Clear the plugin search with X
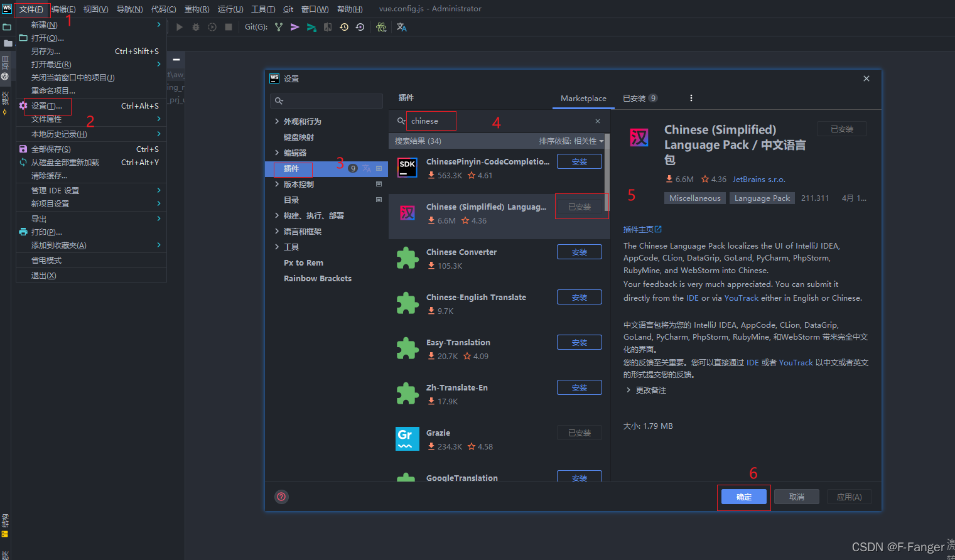This screenshot has width=955, height=560. tap(598, 121)
